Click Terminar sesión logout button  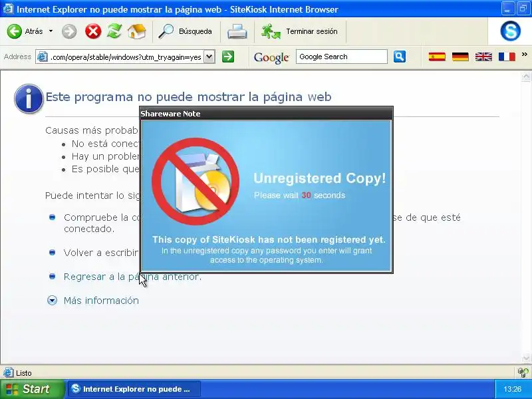pyautogui.click(x=299, y=31)
